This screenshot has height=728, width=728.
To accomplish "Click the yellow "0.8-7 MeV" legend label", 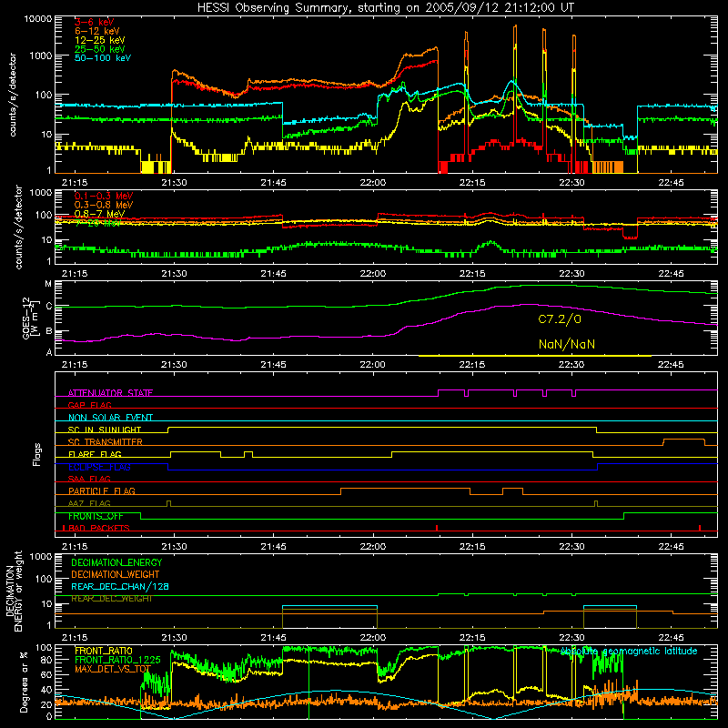I will [99, 214].
